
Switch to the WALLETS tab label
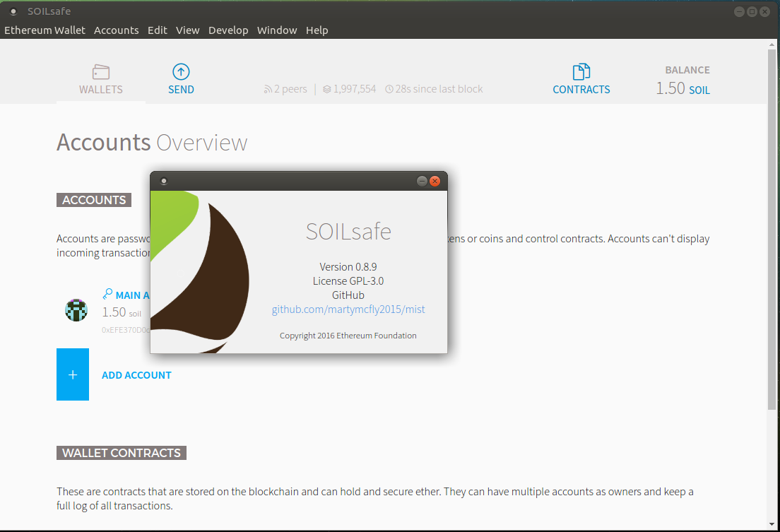point(101,90)
